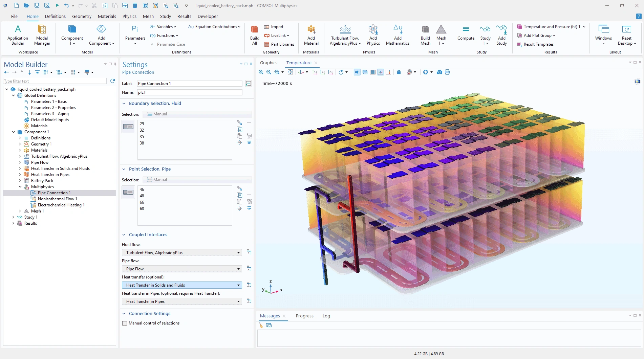Enable manual control of selections checkbox
644x359 pixels.
point(125,323)
